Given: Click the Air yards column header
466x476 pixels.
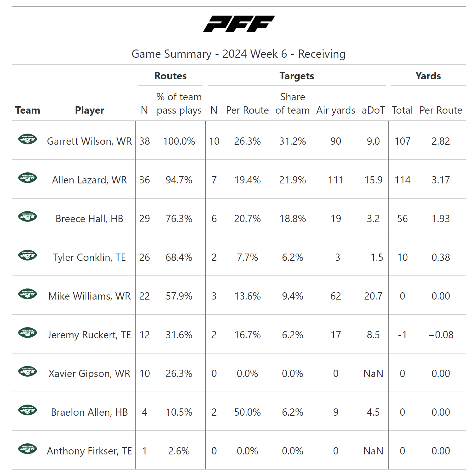Looking at the screenshot, I should [336, 110].
